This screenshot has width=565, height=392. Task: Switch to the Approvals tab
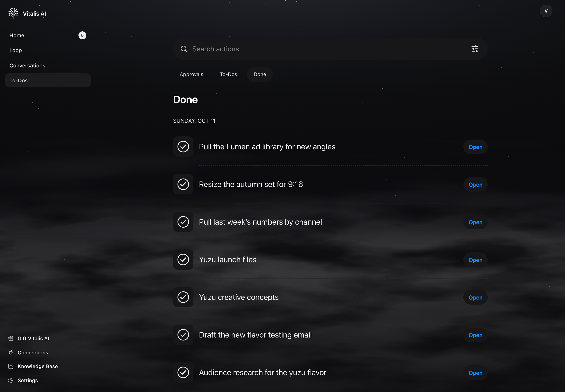[191, 74]
